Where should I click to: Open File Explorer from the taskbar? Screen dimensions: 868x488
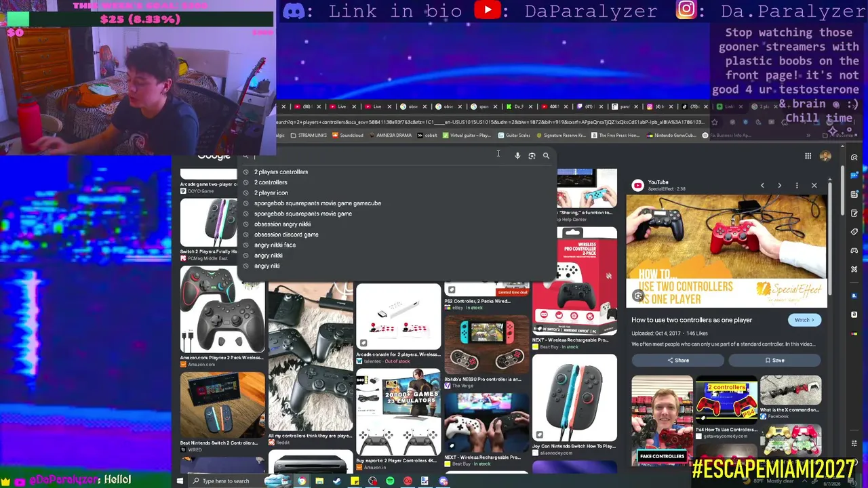click(319, 481)
